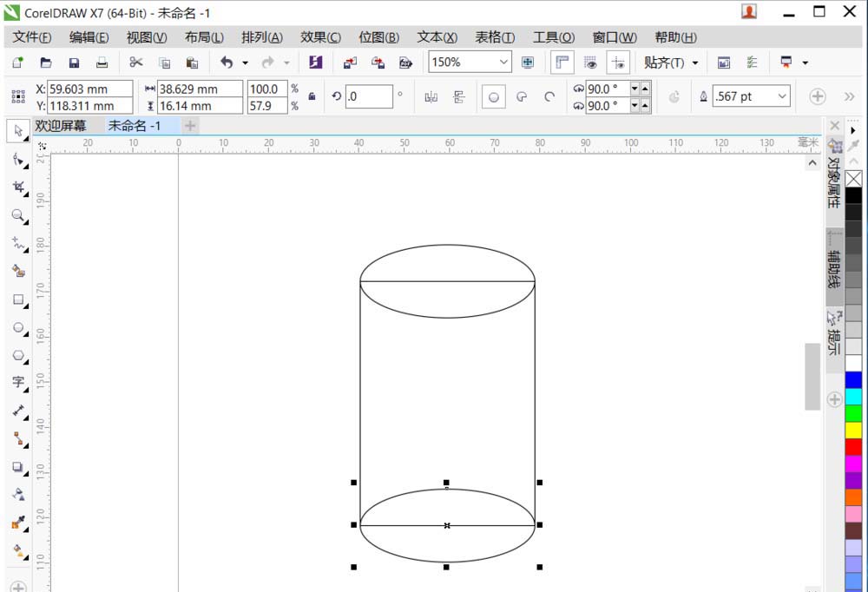Select the Zoom tool in the toolbox
This screenshot has width=868, height=592.
click(18, 216)
